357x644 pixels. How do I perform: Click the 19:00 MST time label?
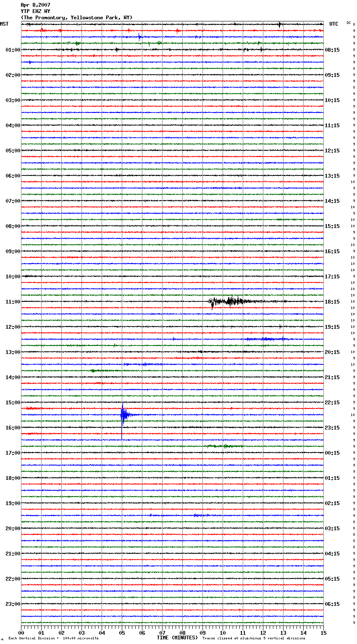[x=13, y=503]
